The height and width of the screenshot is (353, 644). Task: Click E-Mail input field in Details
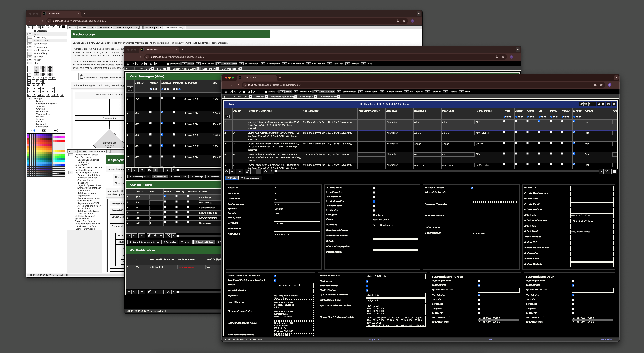[294, 285]
